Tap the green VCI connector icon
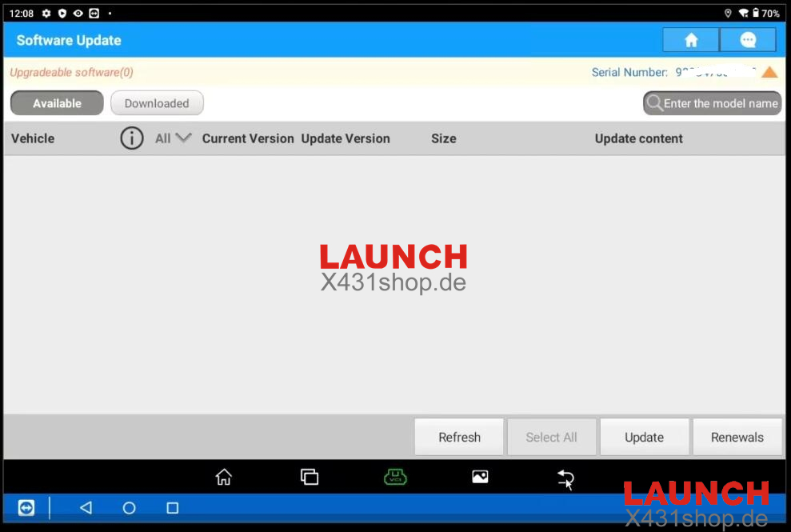791x532 pixels. [395, 477]
